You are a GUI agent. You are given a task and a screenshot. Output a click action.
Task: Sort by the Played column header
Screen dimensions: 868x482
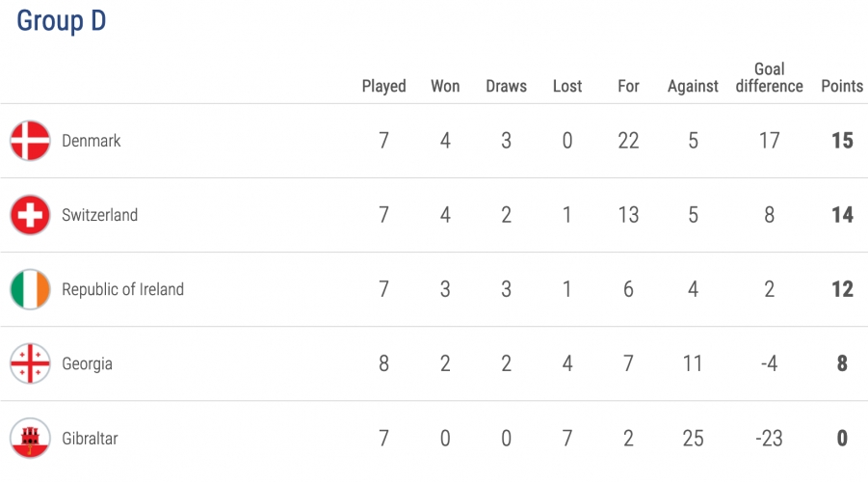click(384, 87)
